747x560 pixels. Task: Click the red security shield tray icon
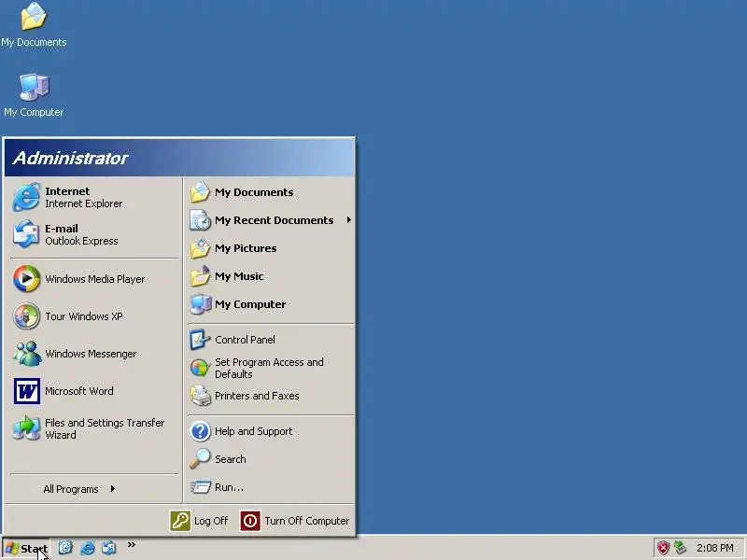pos(663,548)
